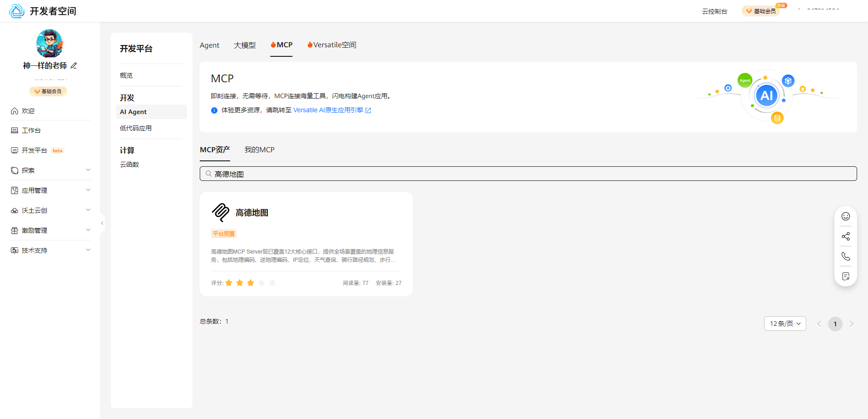
Task: Open 欢迎 home icon in sidebar
Action: [15, 111]
